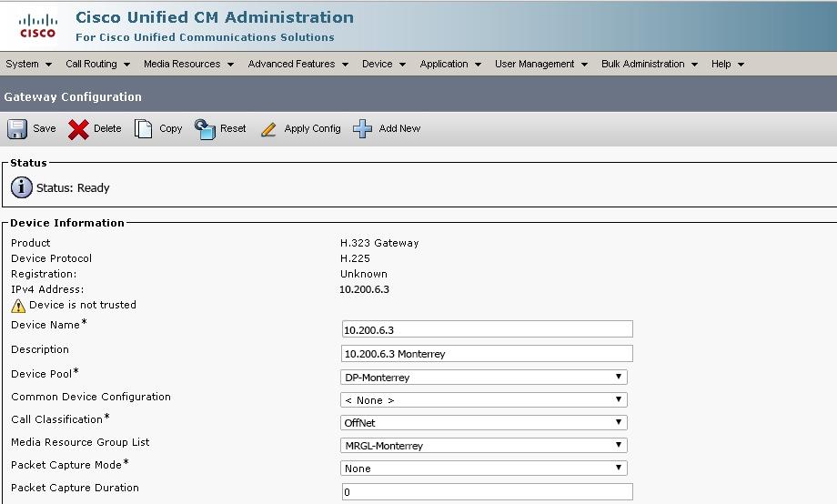Click the not-trusted warning triangle icon

(x=18, y=306)
